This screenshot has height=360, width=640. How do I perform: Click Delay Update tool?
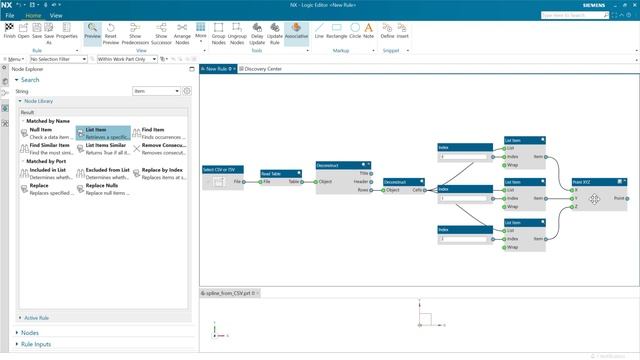click(x=257, y=33)
